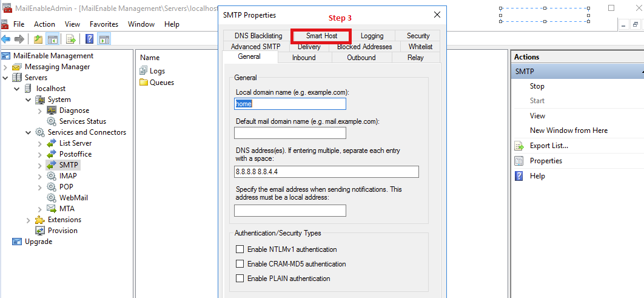
Task: Click the Local domain name field
Action: click(x=290, y=104)
